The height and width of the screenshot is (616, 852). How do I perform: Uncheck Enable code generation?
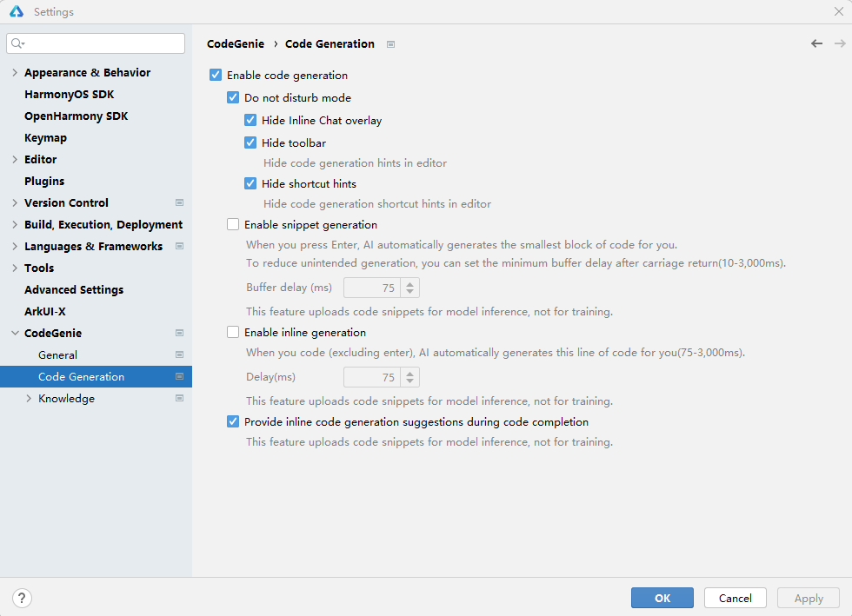point(216,76)
